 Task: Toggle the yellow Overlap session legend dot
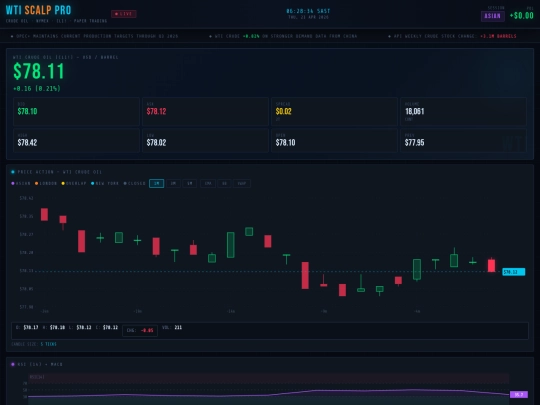click(63, 184)
